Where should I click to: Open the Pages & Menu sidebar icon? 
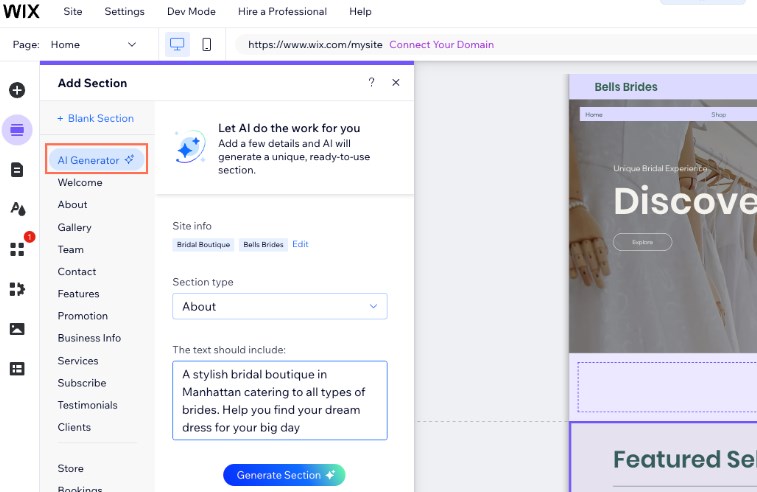coord(17,169)
